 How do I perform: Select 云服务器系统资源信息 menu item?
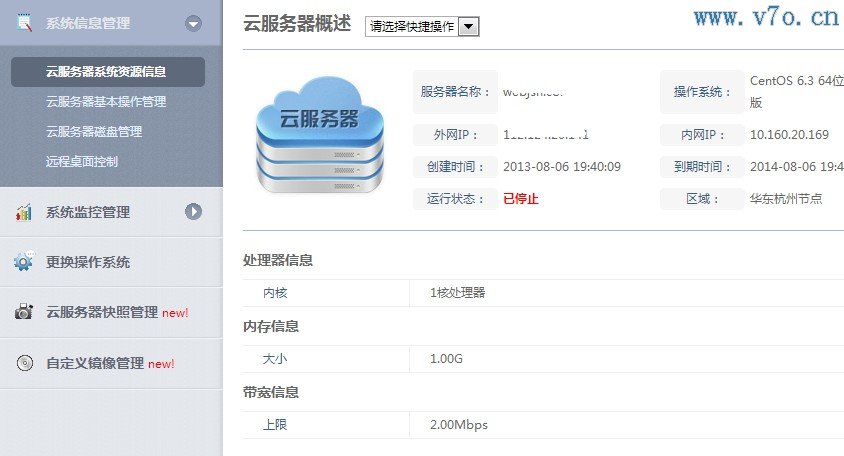tap(106, 72)
